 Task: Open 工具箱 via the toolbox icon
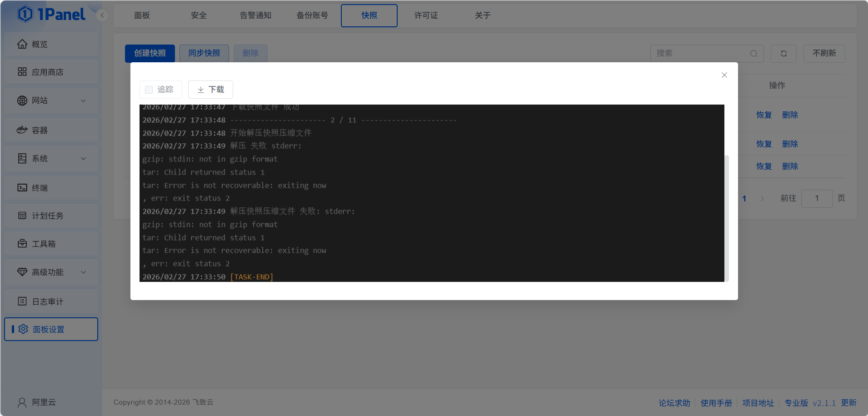click(x=22, y=244)
